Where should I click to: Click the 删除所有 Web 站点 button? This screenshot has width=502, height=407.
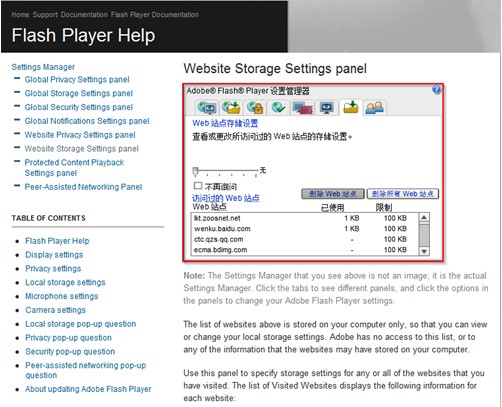[403, 194]
